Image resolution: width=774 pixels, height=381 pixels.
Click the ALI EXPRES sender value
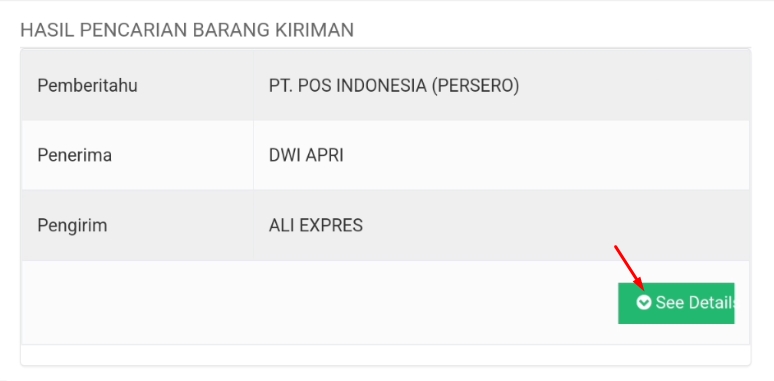[316, 226]
